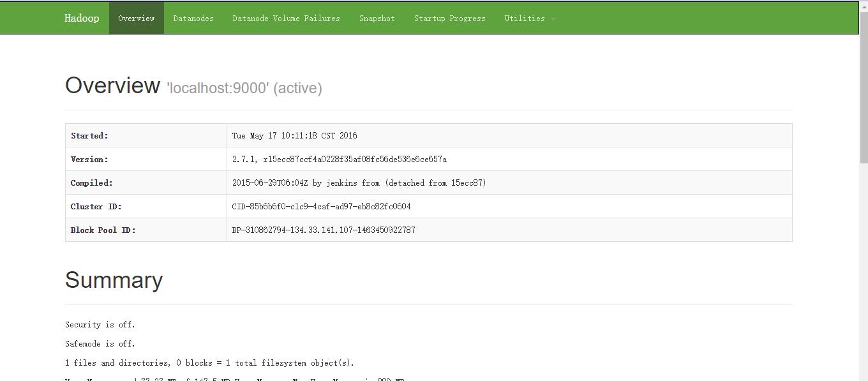This screenshot has height=381, width=868.
Task: Click the Compiled date value cell
Action: [x=359, y=183]
